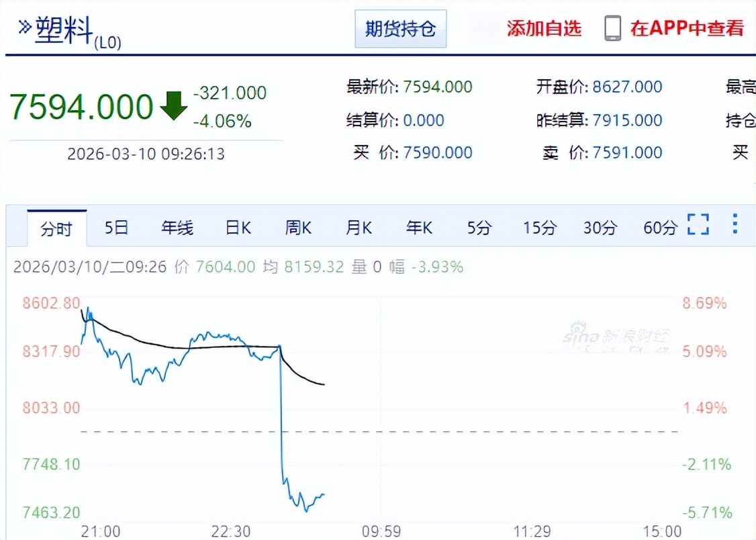This screenshot has width=756, height=540.
Task: Select the 分时 chart tab
Action: pos(56,228)
